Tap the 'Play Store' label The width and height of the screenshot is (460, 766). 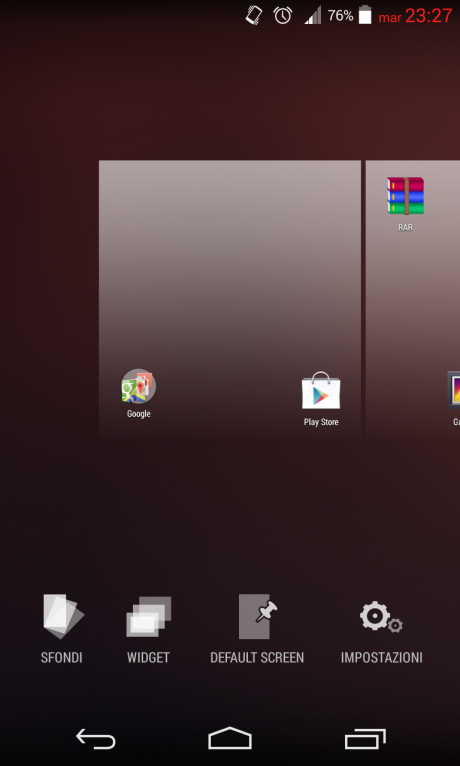[321, 422]
